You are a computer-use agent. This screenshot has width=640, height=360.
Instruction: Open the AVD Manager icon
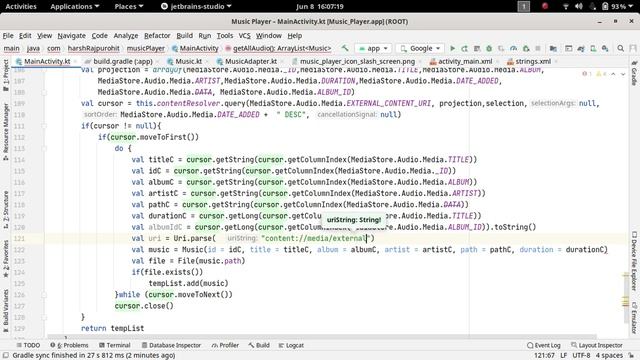[593, 48]
